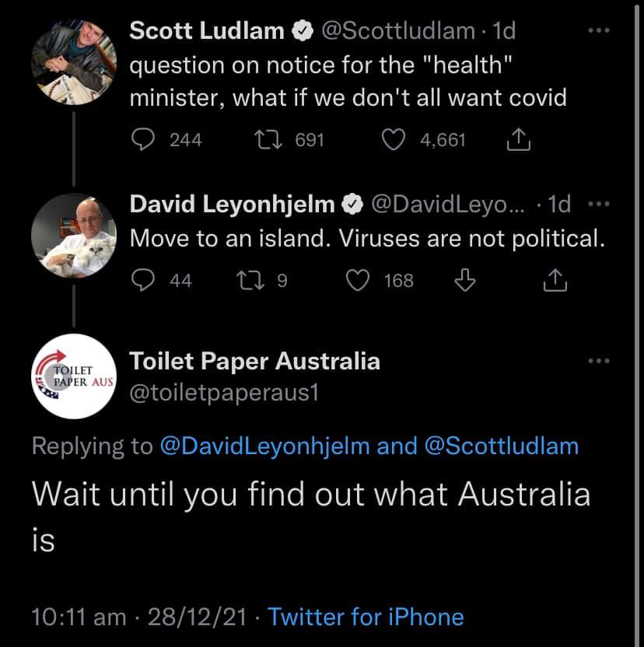This screenshot has width=644, height=647.
Task: Open the @Scottludlam mention link
Action: (502, 446)
